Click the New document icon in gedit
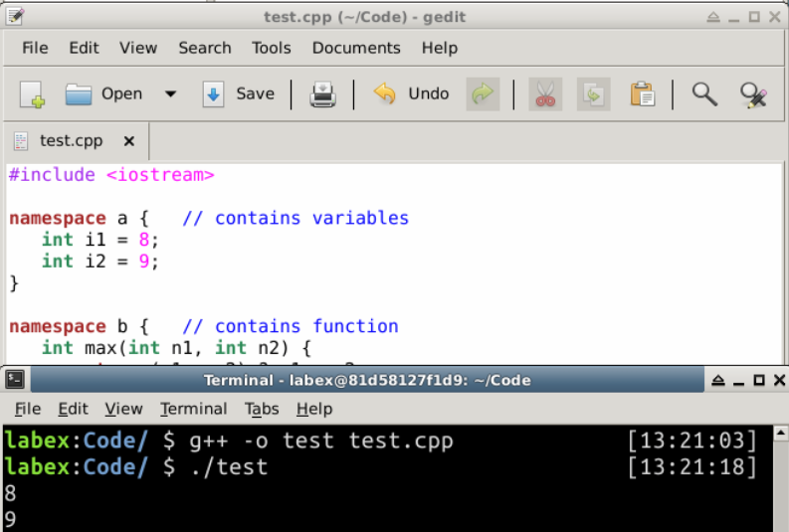The image size is (789, 532). coord(33,94)
